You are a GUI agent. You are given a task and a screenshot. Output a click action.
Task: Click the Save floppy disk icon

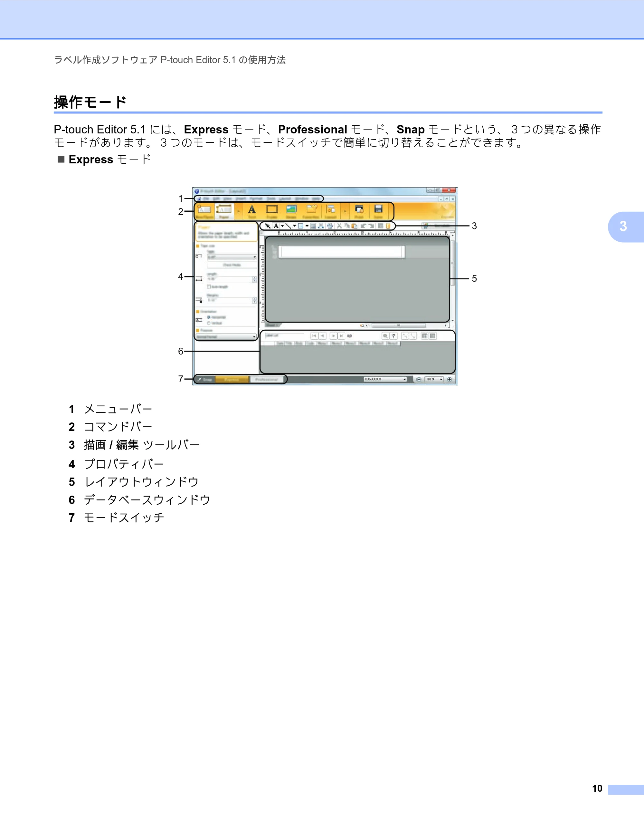point(378,211)
